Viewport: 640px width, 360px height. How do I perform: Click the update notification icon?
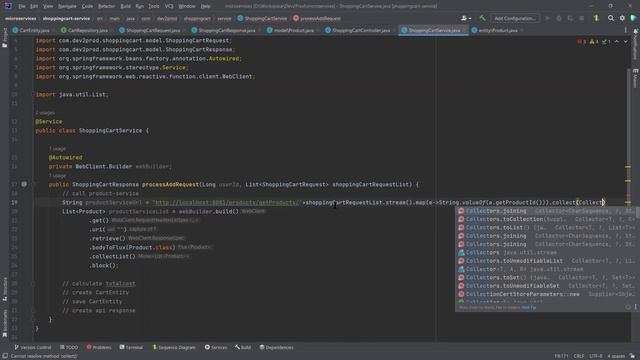596,18
